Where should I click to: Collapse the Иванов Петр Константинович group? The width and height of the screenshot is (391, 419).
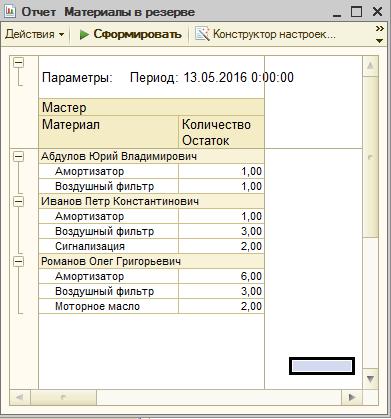pyautogui.click(x=19, y=201)
